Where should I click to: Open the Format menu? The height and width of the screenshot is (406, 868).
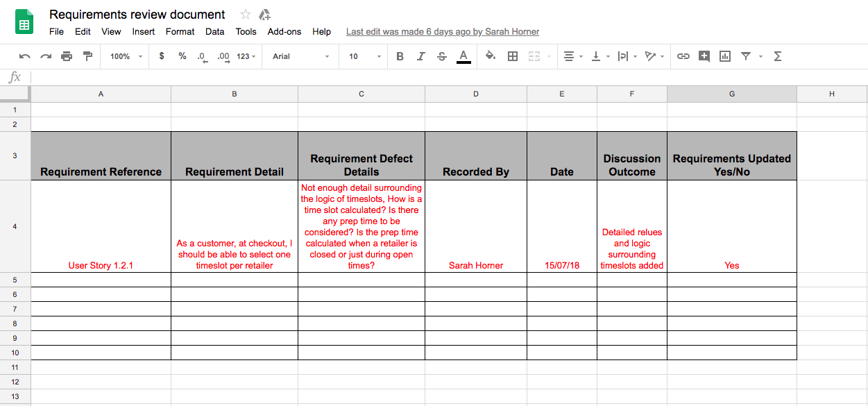tap(180, 31)
